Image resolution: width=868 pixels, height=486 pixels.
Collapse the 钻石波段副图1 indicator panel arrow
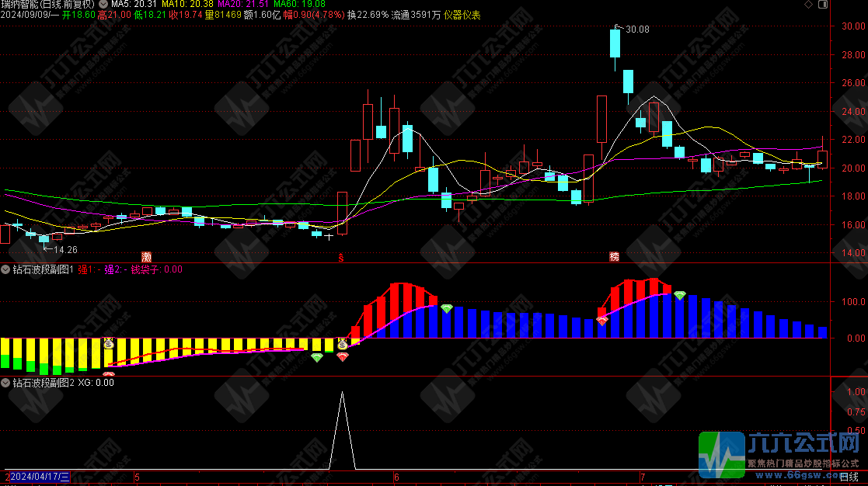(x=5, y=269)
